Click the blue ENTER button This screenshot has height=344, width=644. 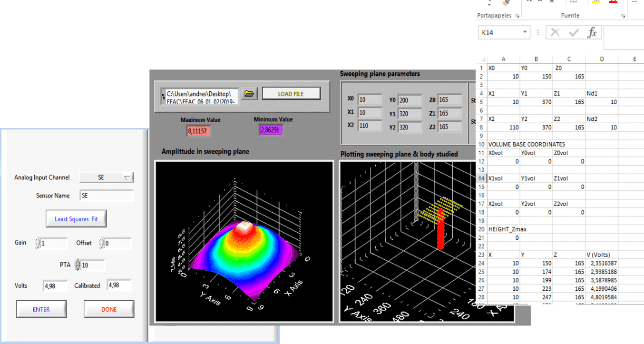click(41, 309)
